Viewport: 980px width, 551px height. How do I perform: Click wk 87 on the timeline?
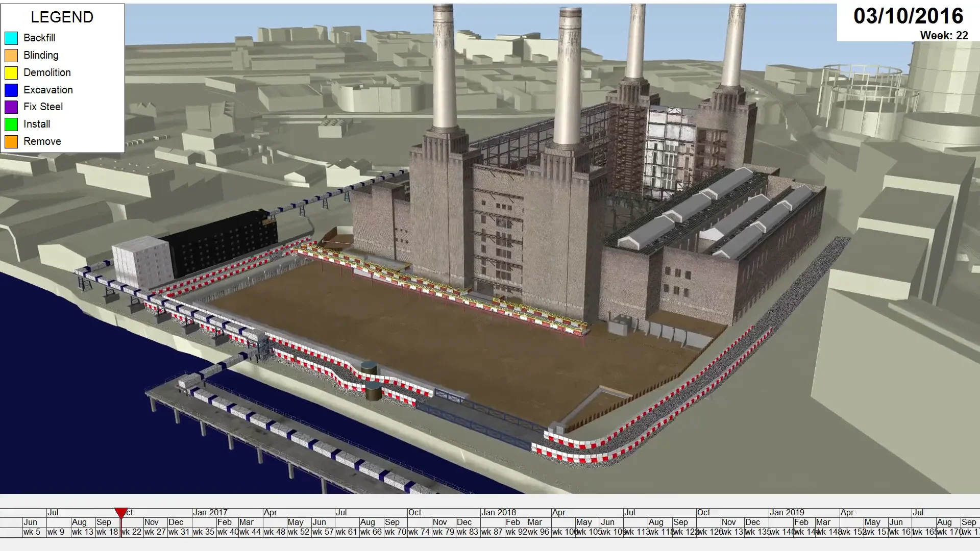(492, 532)
